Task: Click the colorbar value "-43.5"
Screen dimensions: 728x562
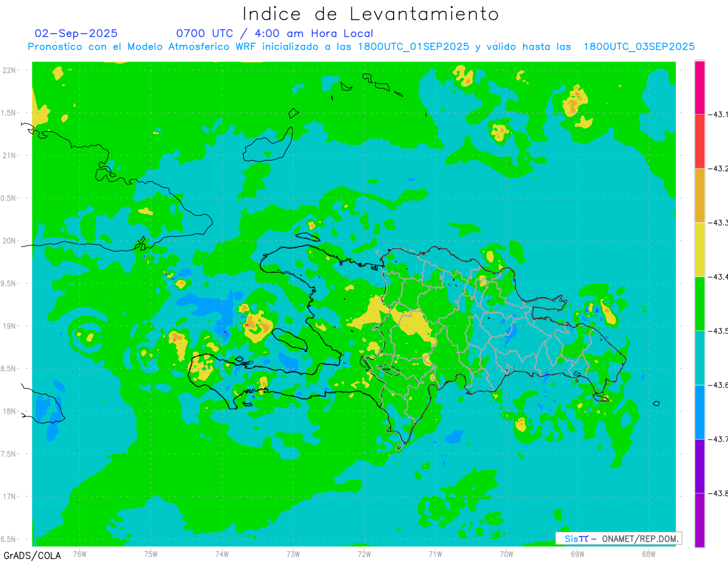Action: (719, 330)
